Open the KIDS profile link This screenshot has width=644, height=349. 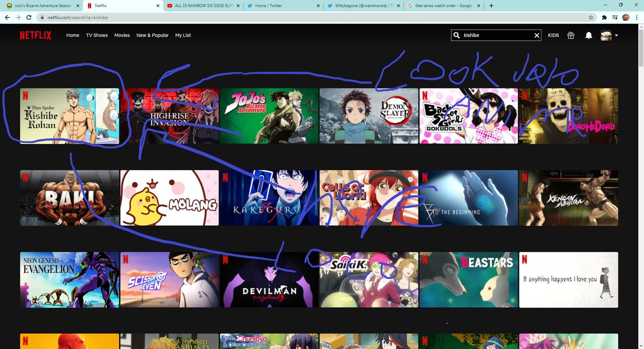(553, 35)
